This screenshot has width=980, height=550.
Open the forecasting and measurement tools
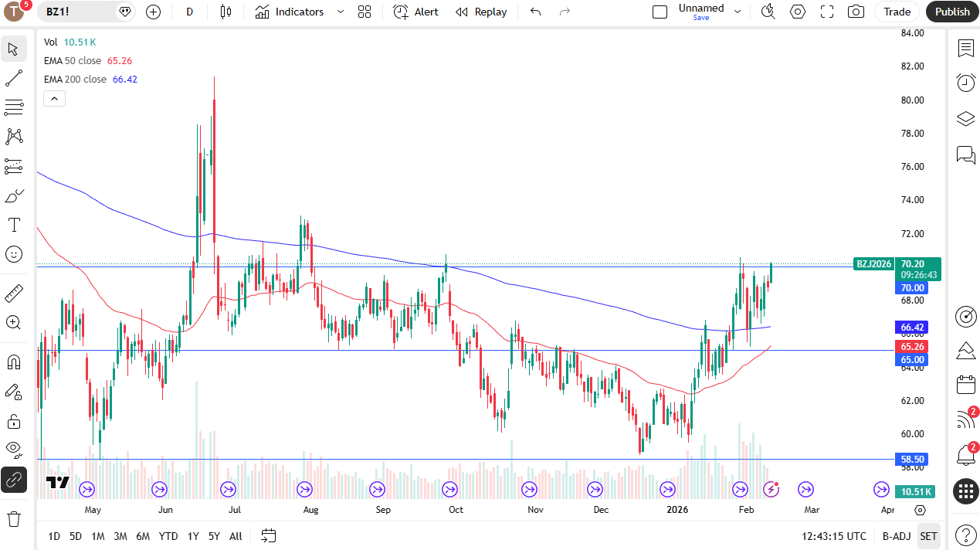tap(14, 166)
